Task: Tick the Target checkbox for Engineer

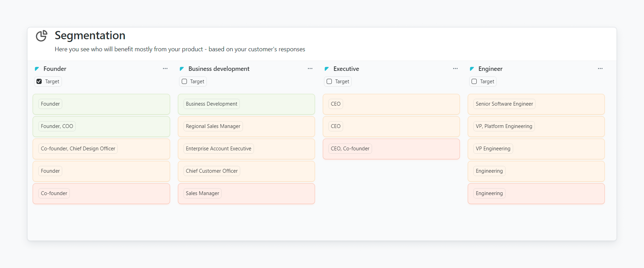Action: (474, 82)
